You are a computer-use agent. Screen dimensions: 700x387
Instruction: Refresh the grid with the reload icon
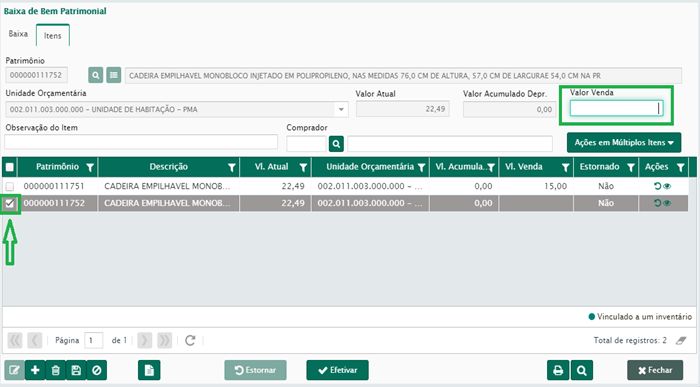pyautogui.click(x=190, y=340)
